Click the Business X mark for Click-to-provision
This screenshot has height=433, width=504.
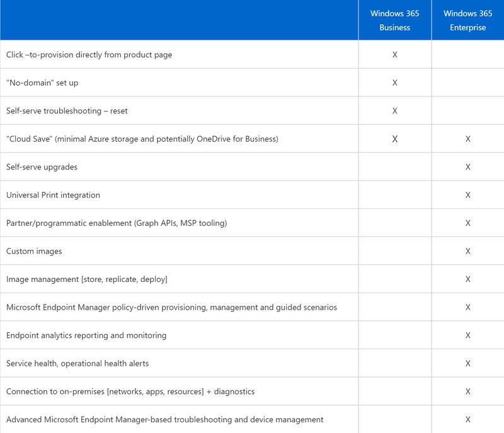pos(395,55)
